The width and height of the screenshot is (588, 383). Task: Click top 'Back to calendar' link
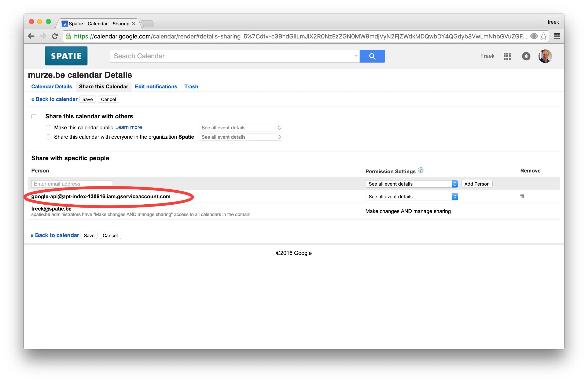54,99
